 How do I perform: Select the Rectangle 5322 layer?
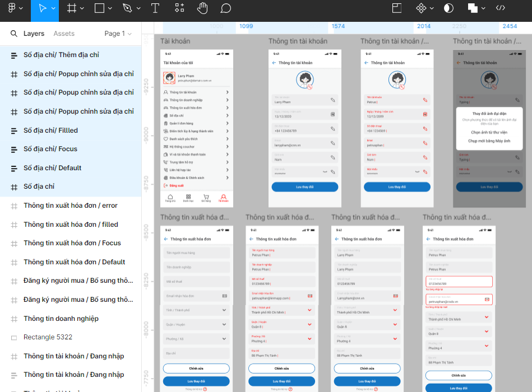pos(48,337)
